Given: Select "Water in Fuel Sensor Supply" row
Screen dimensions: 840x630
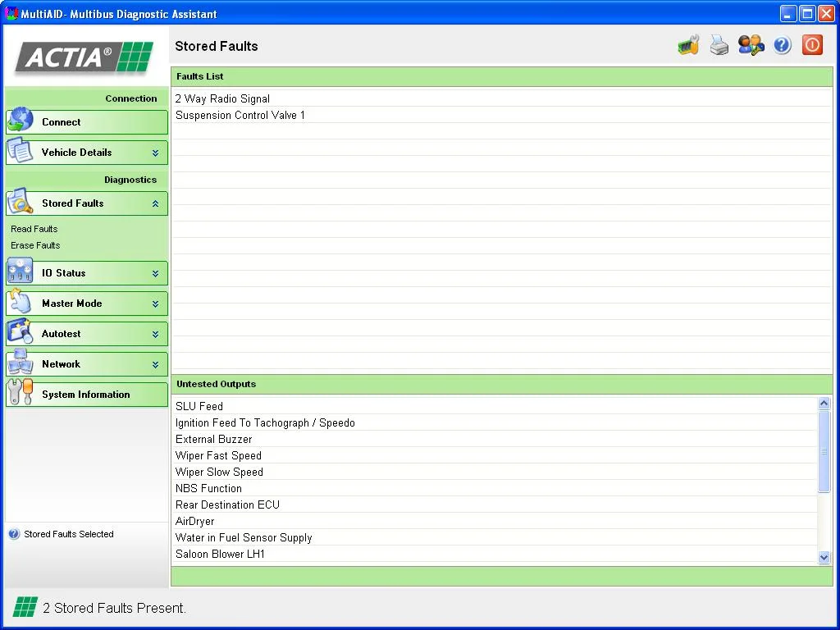Looking at the screenshot, I should click(495, 538).
